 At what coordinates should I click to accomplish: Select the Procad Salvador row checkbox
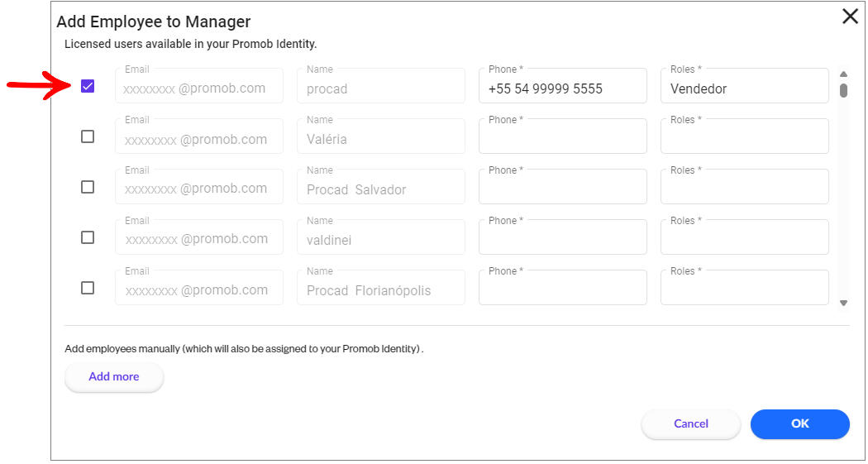pyautogui.click(x=88, y=187)
